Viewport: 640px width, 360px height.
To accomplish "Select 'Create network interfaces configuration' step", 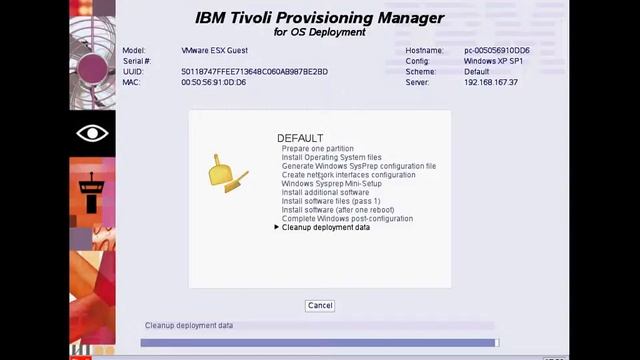I will click(x=349, y=175).
